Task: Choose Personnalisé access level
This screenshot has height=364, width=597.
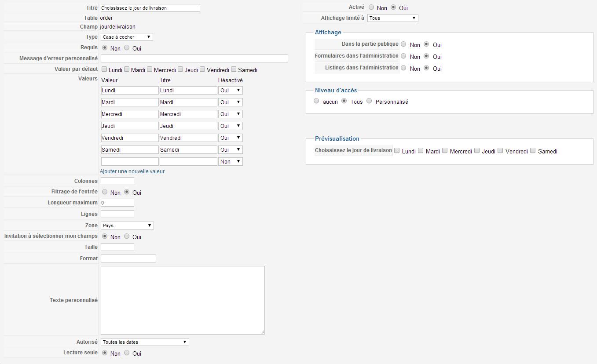Action: [369, 101]
